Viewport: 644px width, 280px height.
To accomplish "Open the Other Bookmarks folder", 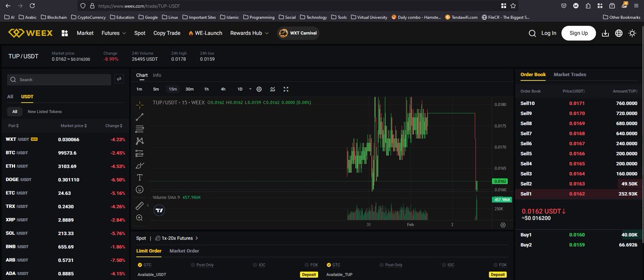I will (x=621, y=17).
